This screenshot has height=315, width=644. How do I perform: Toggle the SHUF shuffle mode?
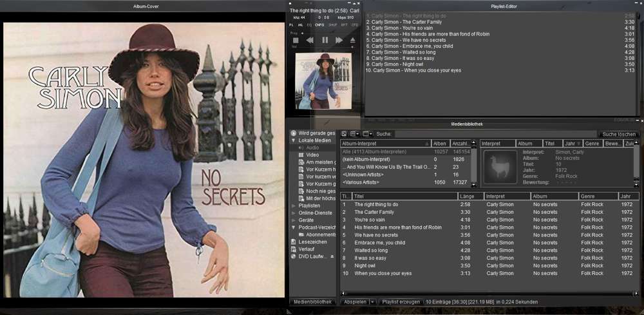tap(332, 24)
